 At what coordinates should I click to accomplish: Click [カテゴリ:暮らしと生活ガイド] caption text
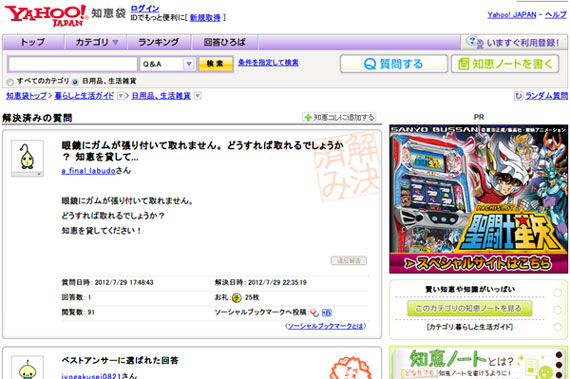470,327
